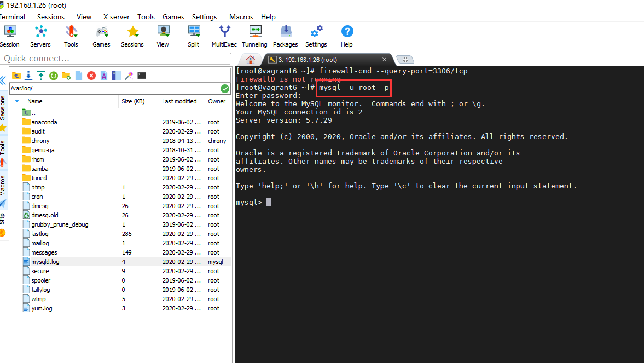
Task: Open the Terminal menu
Action: tap(12, 17)
